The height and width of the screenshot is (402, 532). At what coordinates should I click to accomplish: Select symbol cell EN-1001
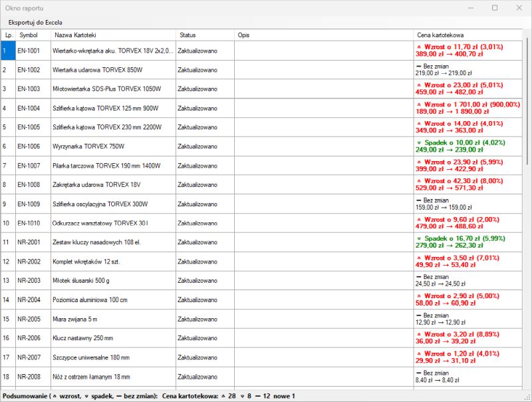coord(33,51)
